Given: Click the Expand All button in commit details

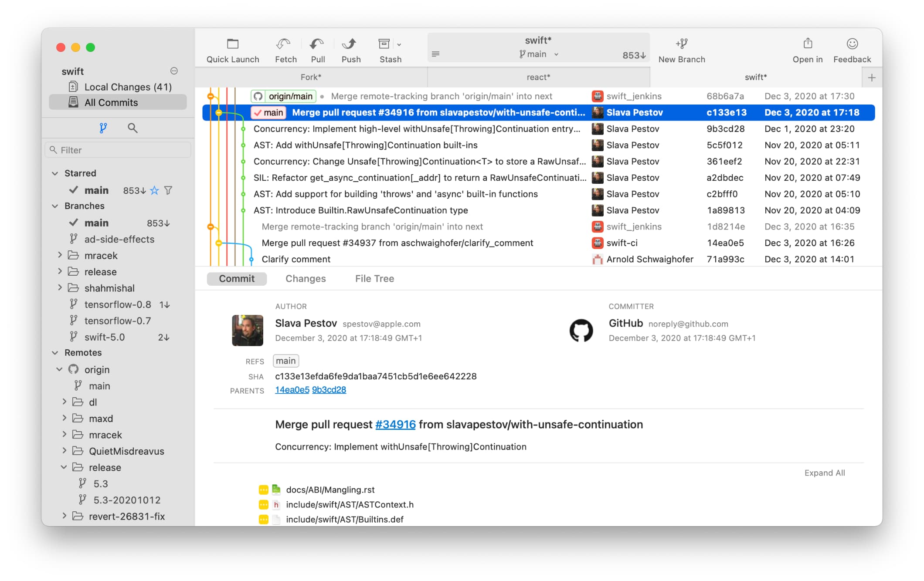Looking at the screenshot, I should point(825,473).
